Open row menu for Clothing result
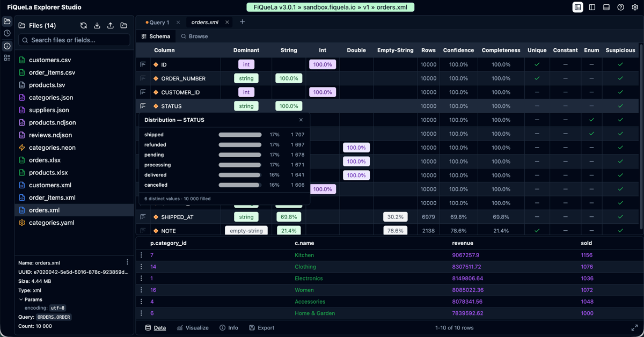 [142, 267]
